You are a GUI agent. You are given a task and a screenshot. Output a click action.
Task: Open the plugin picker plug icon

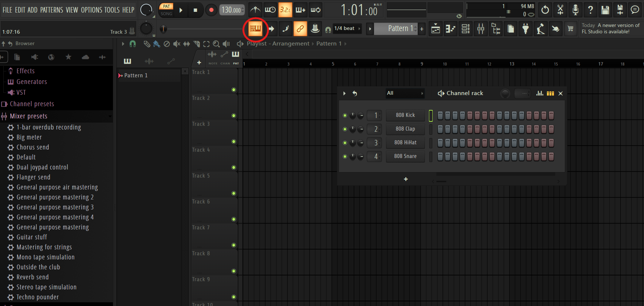click(x=526, y=28)
